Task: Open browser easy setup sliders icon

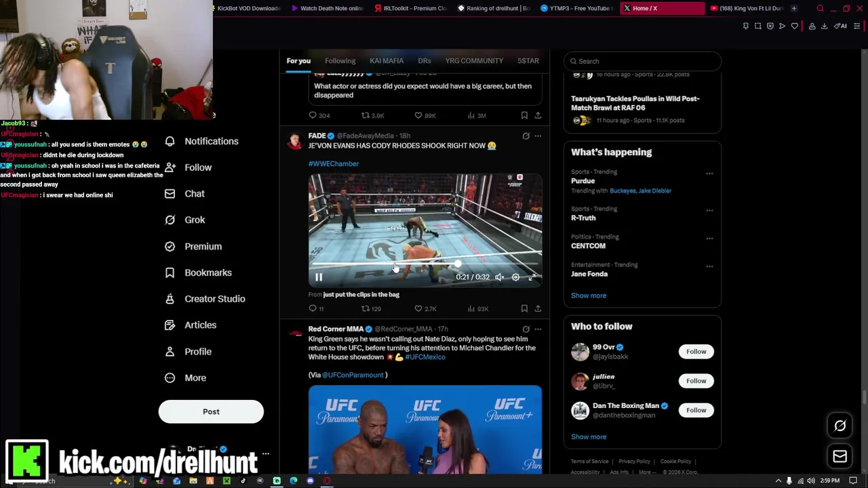Action: point(857,26)
